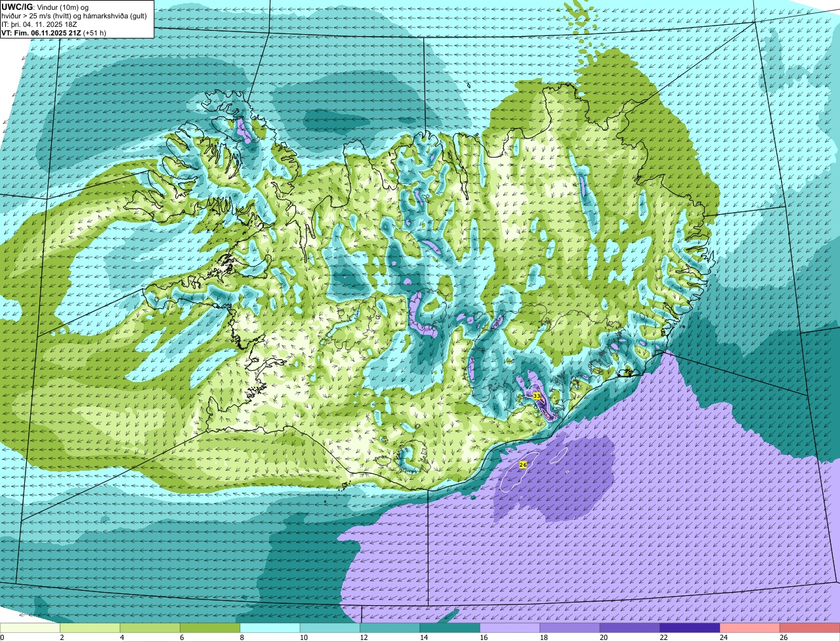This screenshot has width=840, height=642.
Task: Click the above-26 m/s red legend swatch
Action: point(810,628)
